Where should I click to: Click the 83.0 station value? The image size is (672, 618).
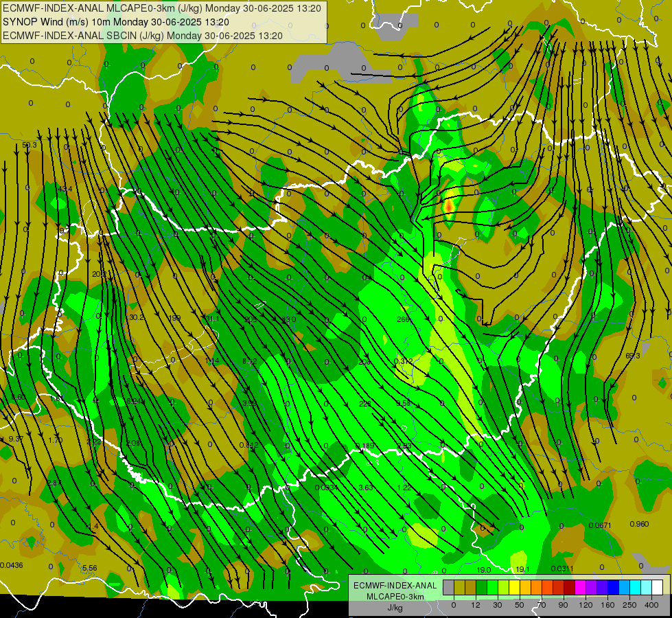pyautogui.click(x=289, y=319)
